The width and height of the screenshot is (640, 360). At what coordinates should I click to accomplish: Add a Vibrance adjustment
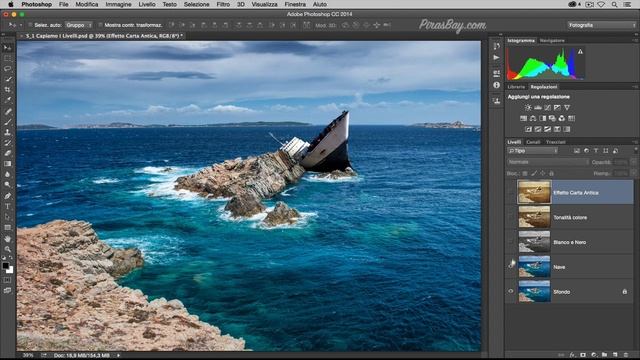tap(567, 108)
